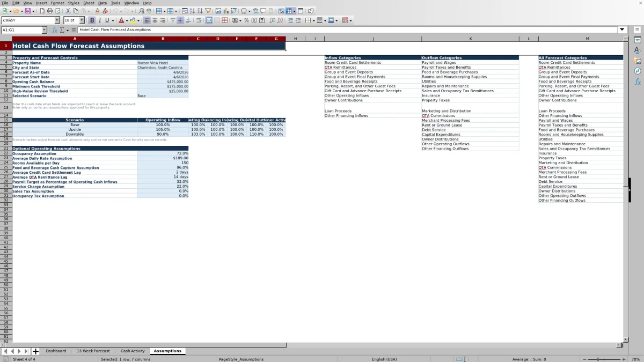Toggle Bold formatting button
This screenshot has width=644, height=362.
pyautogui.click(x=92, y=20)
